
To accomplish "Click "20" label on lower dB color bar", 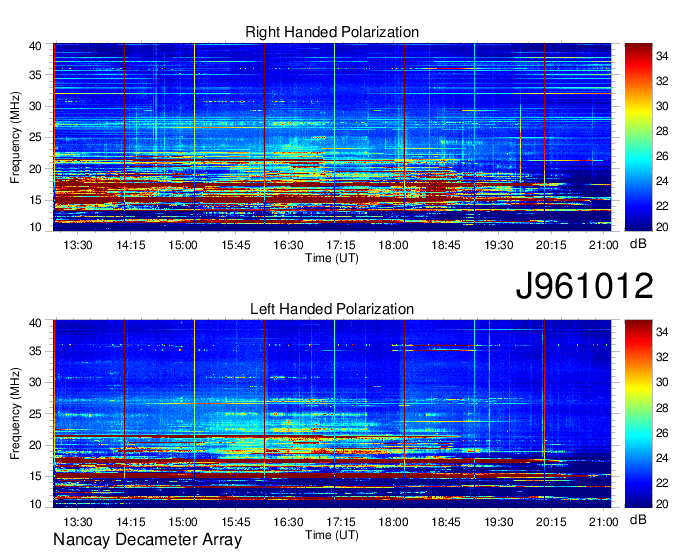I will pos(662,503).
